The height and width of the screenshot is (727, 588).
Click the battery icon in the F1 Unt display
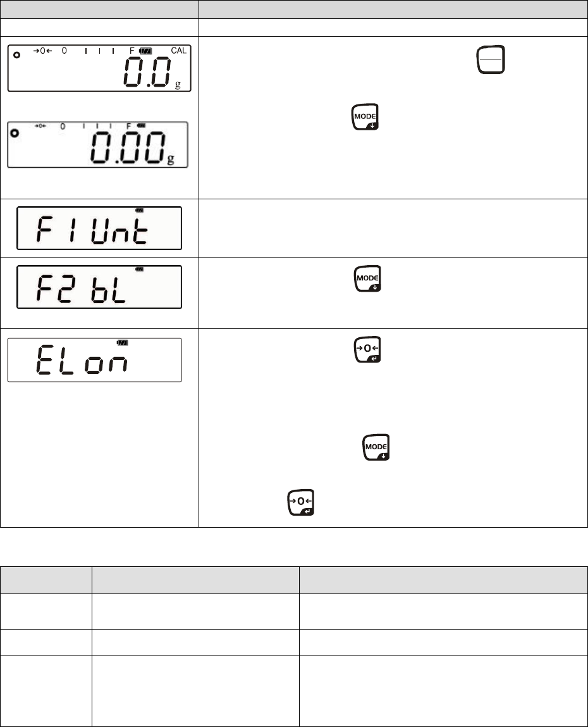coord(139,209)
